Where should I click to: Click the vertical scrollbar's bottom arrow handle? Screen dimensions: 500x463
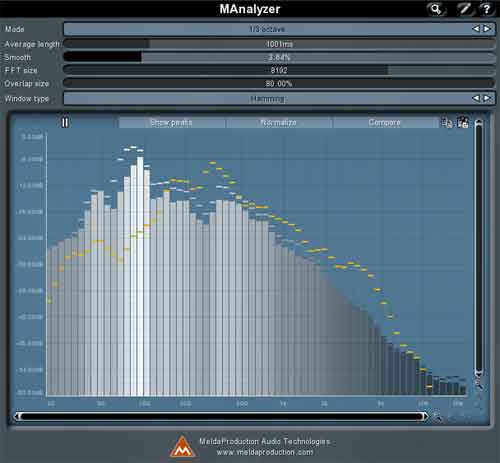pos(479,373)
